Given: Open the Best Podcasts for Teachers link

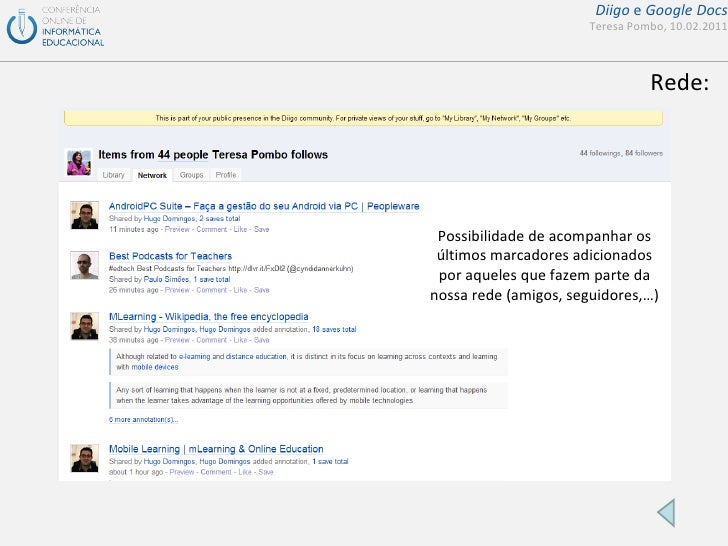Looking at the screenshot, I should pyautogui.click(x=170, y=256).
